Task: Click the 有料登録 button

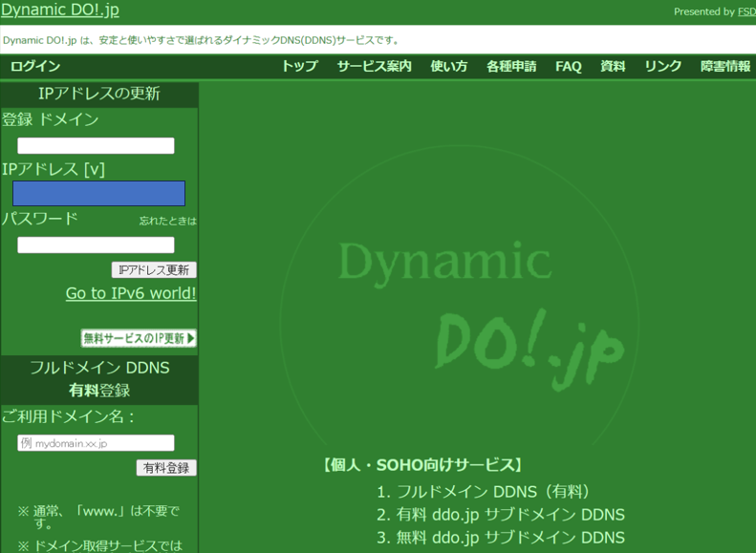Action: click(166, 468)
